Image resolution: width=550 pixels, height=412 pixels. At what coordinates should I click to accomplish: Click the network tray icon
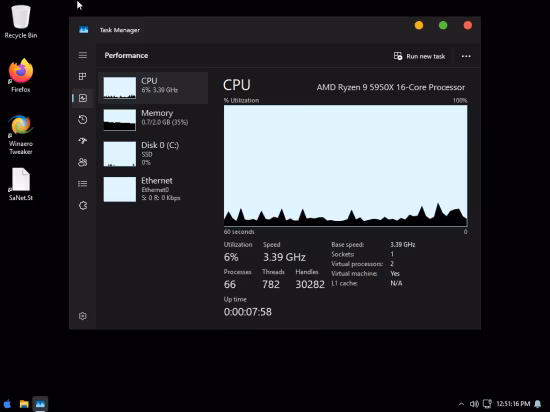tap(487, 404)
